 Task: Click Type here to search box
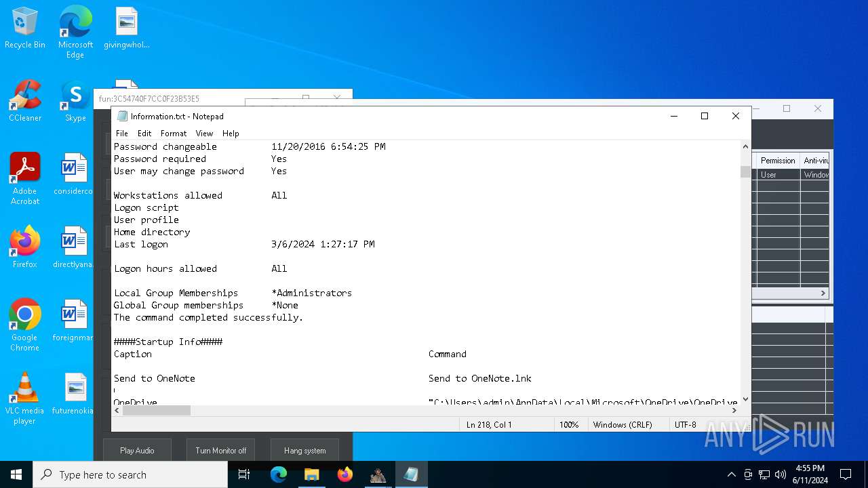(130, 474)
